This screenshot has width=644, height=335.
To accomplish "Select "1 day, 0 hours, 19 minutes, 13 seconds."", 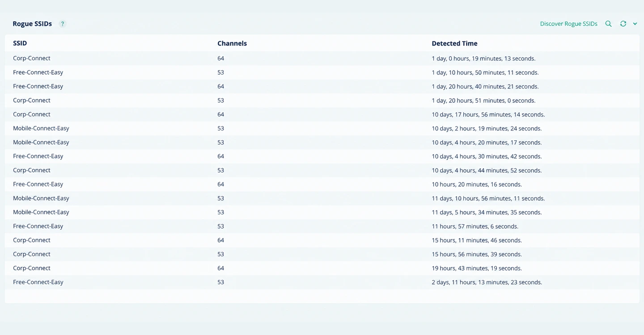I will (483, 59).
